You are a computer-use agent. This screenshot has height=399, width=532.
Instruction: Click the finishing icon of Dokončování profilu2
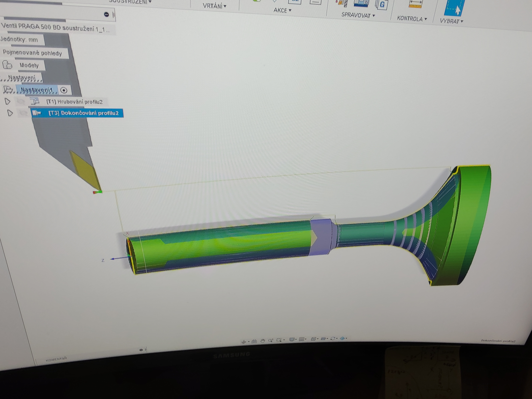tap(37, 113)
